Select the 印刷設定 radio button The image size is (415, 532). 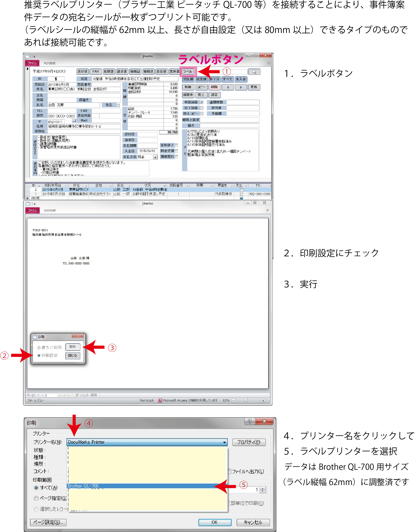click(39, 355)
